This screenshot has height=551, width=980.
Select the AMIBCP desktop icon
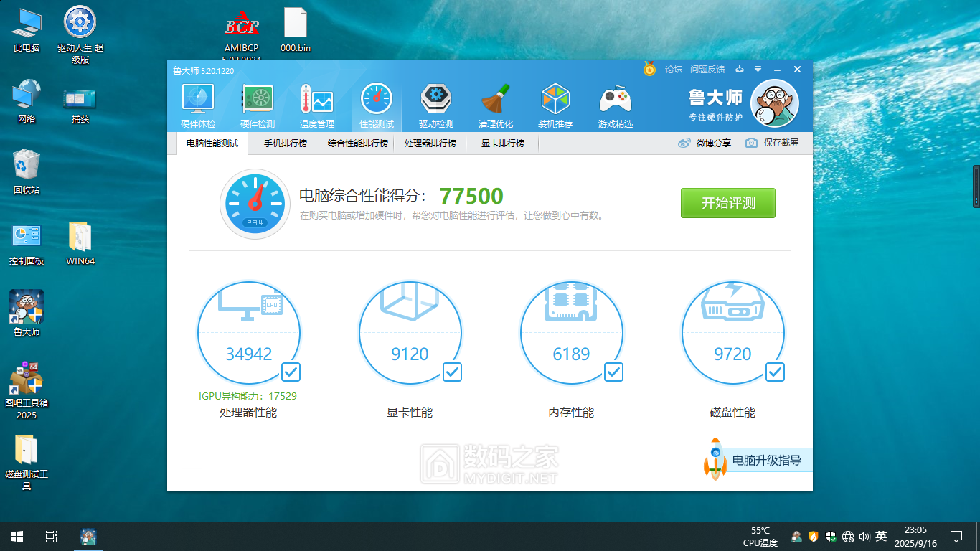tap(241, 34)
